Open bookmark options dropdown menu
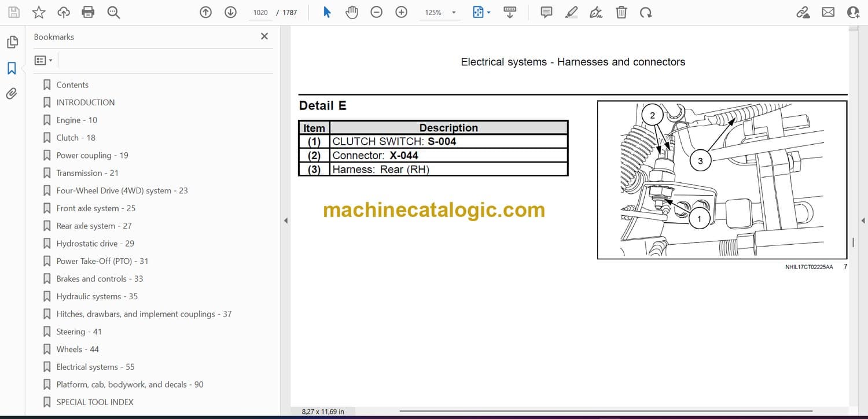The height and width of the screenshot is (419, 868). click(43, 60)
